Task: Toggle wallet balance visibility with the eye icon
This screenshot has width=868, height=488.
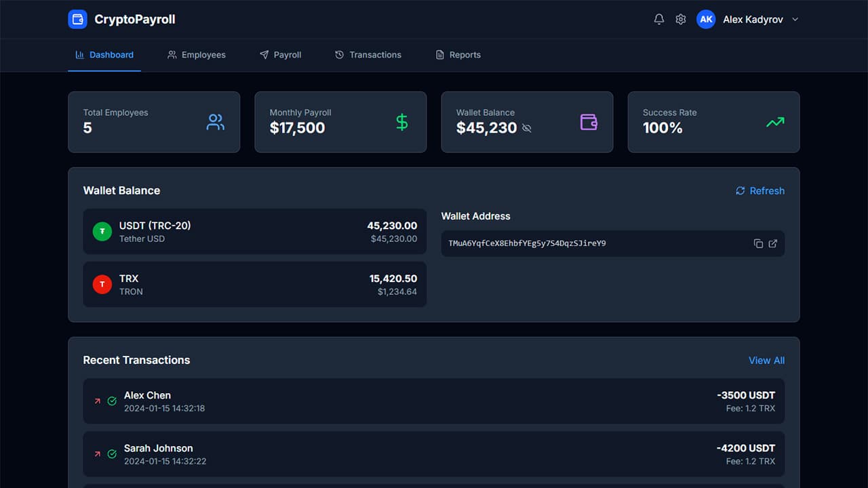Action: (527, 128)
